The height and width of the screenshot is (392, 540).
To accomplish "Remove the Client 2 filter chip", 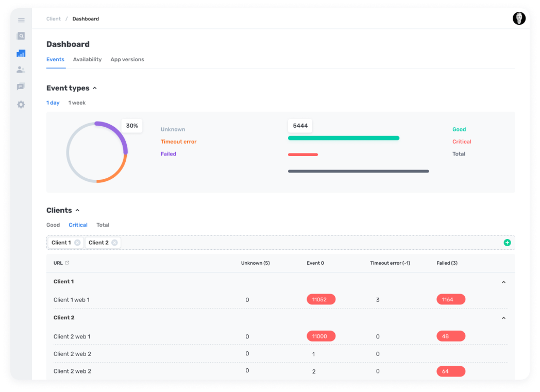I will coord(115,242).
